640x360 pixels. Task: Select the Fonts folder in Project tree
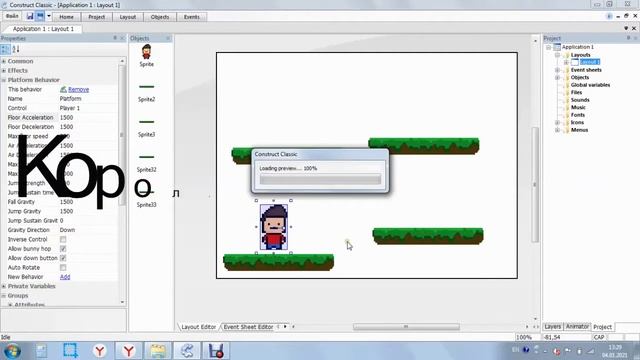tap(578, 115)
